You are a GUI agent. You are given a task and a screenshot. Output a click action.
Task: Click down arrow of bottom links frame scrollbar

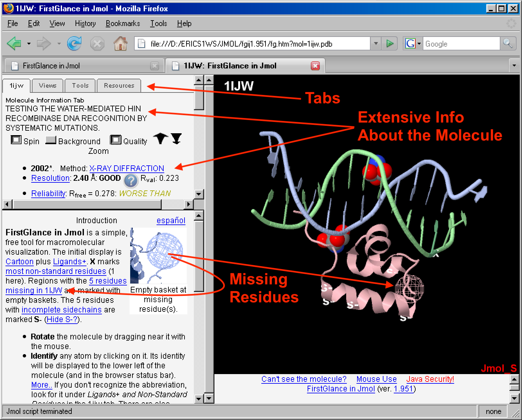pyautogui.click(x=514, y=399)
